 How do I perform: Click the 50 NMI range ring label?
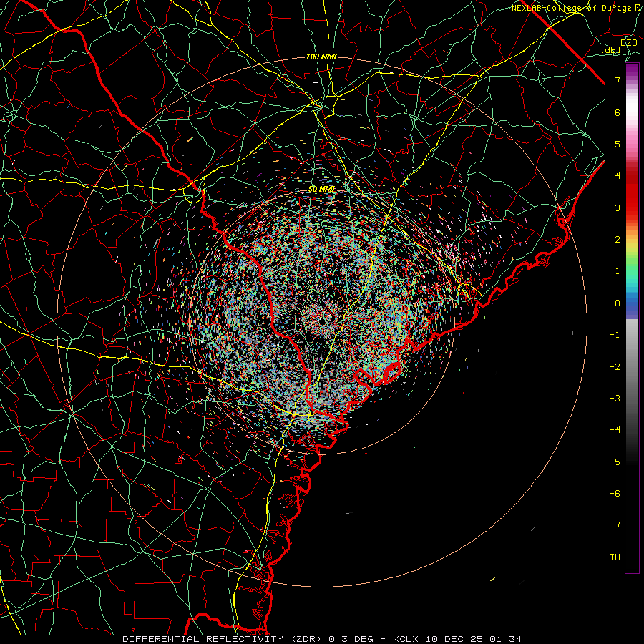pos(321,189)
